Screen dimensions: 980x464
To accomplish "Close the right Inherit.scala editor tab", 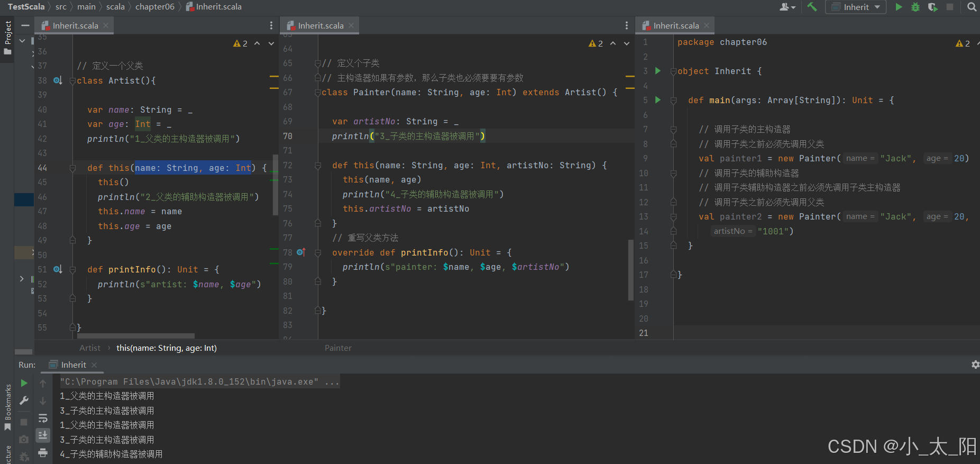I will point(707,25).
